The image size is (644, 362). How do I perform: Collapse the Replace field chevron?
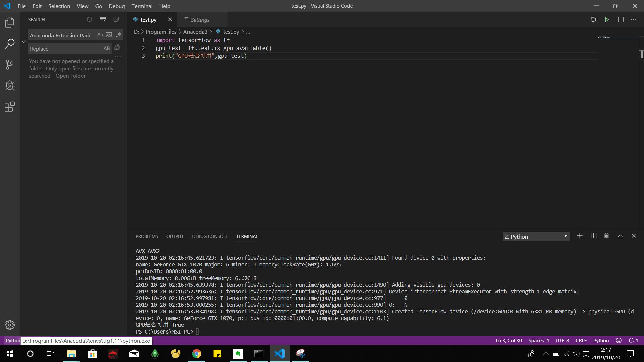coord(24,42)
